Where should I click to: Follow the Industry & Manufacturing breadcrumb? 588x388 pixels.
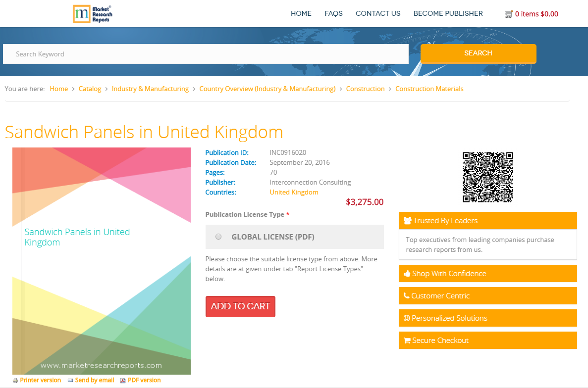(150, 89)
